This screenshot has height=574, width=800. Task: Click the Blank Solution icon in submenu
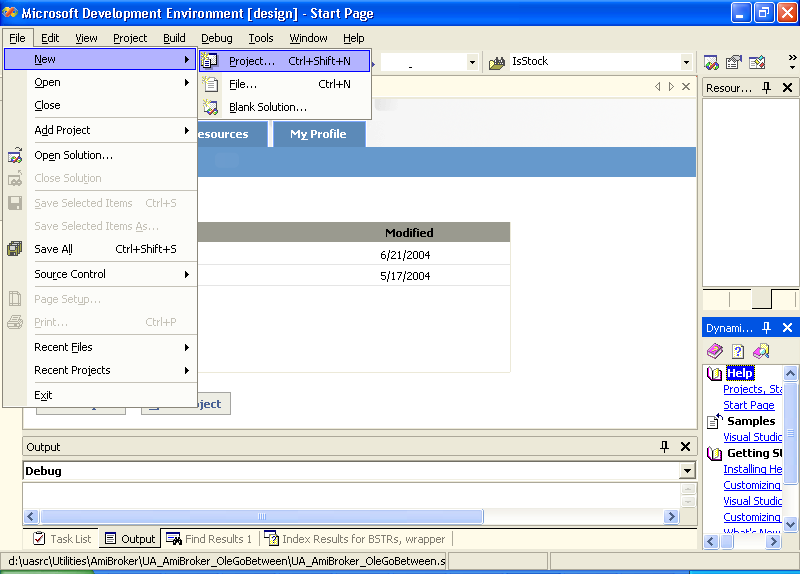(x=210, y=107)
